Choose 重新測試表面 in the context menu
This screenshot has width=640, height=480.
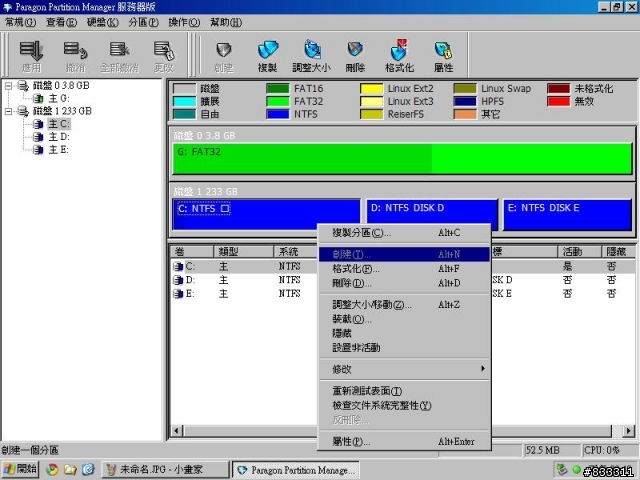(404, 391)
